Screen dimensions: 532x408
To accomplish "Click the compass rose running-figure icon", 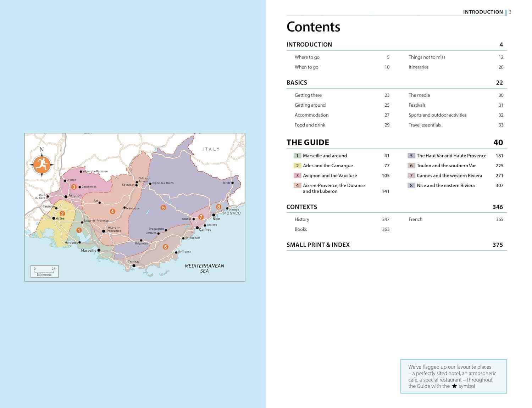I will pos(42,164).
